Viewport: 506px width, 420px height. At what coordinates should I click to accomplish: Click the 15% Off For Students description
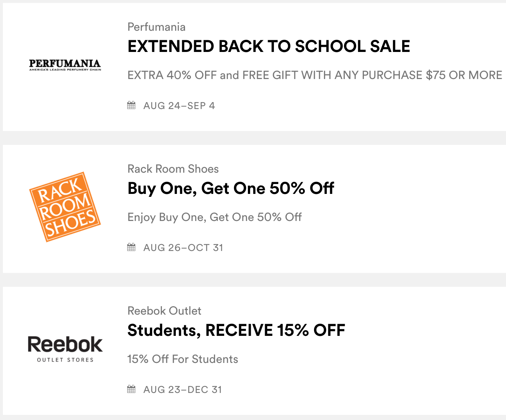183,359
